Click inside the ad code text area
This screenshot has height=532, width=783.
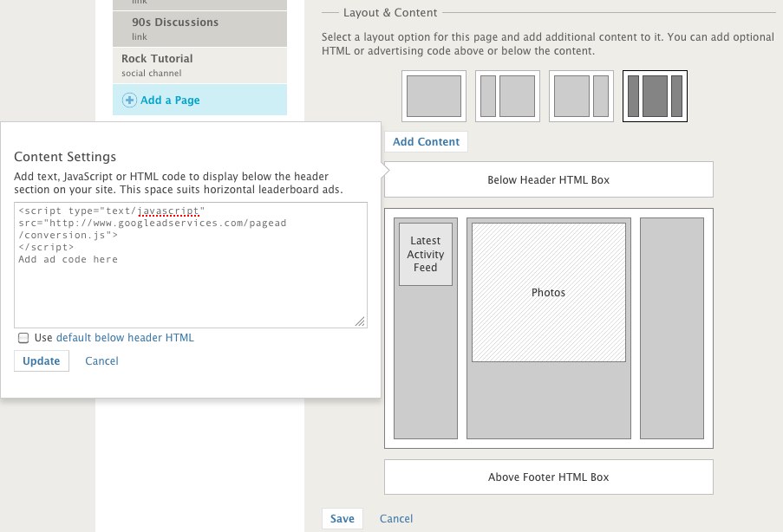point(191,265)
